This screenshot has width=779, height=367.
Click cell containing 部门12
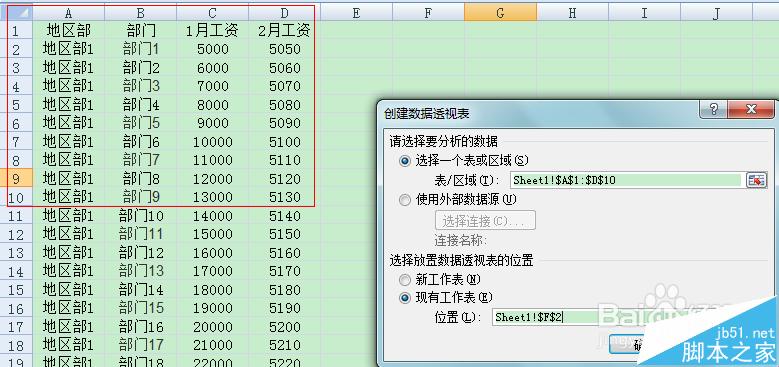click(141, 253)
